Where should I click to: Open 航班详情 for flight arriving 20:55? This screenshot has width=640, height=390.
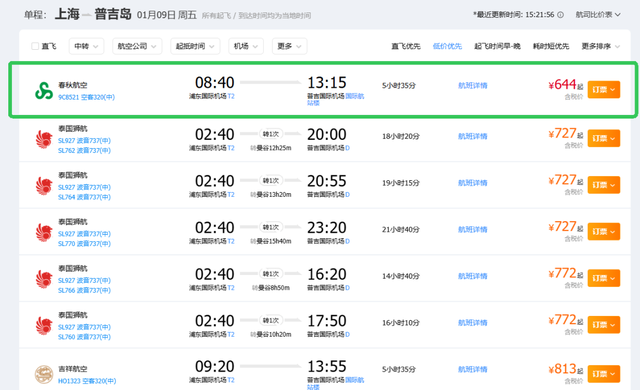click(473, 183)
